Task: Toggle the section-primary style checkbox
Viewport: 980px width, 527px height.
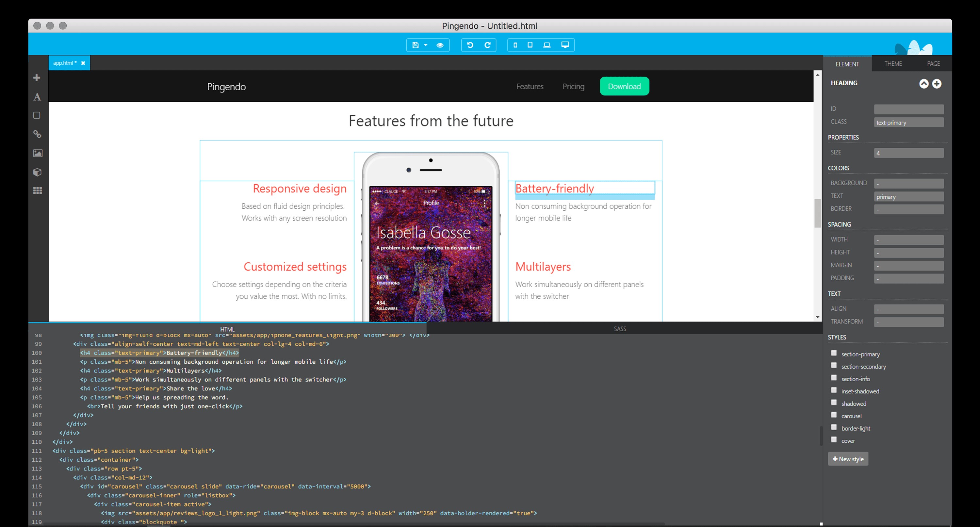Action: pos(833,353)
